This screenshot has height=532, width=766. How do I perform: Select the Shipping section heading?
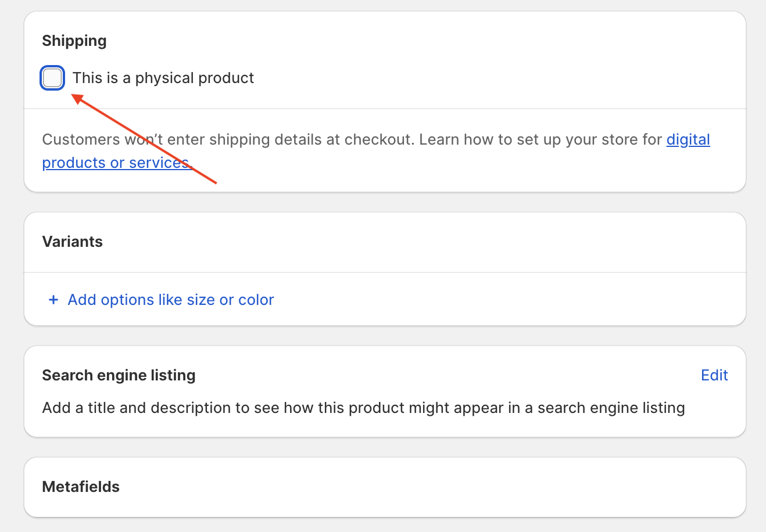pyautogui.click(x=74, y=41)
